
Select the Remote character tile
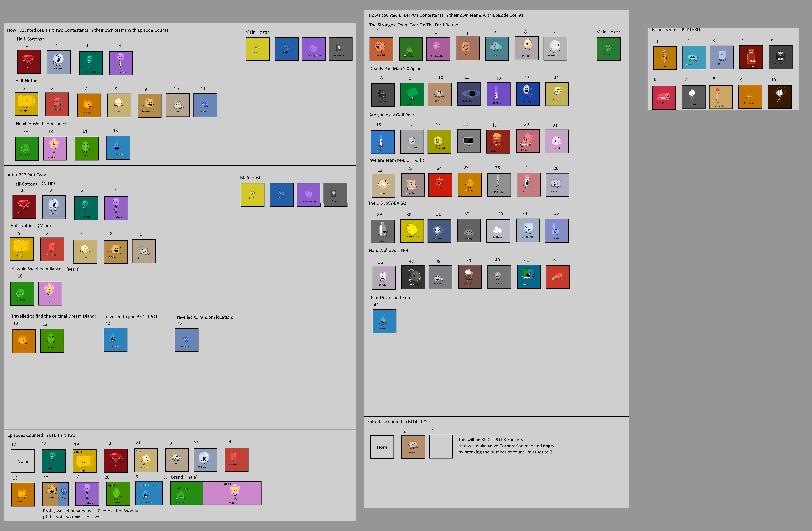383,95
